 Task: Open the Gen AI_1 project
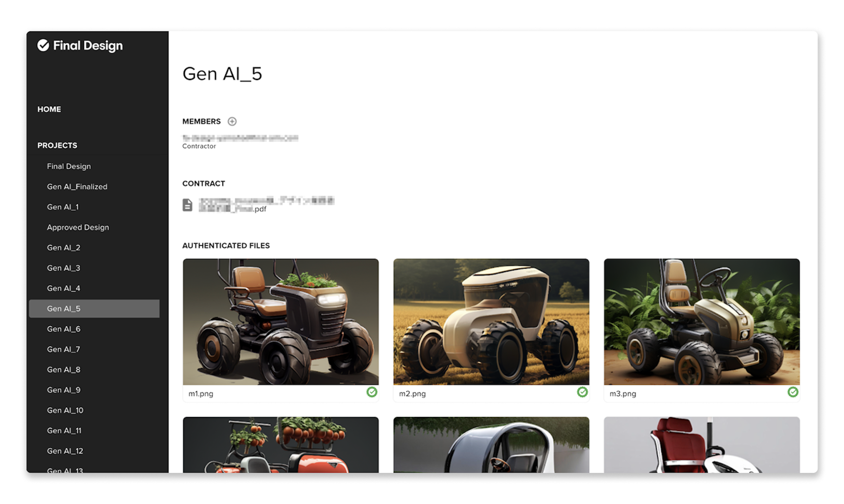63,207
